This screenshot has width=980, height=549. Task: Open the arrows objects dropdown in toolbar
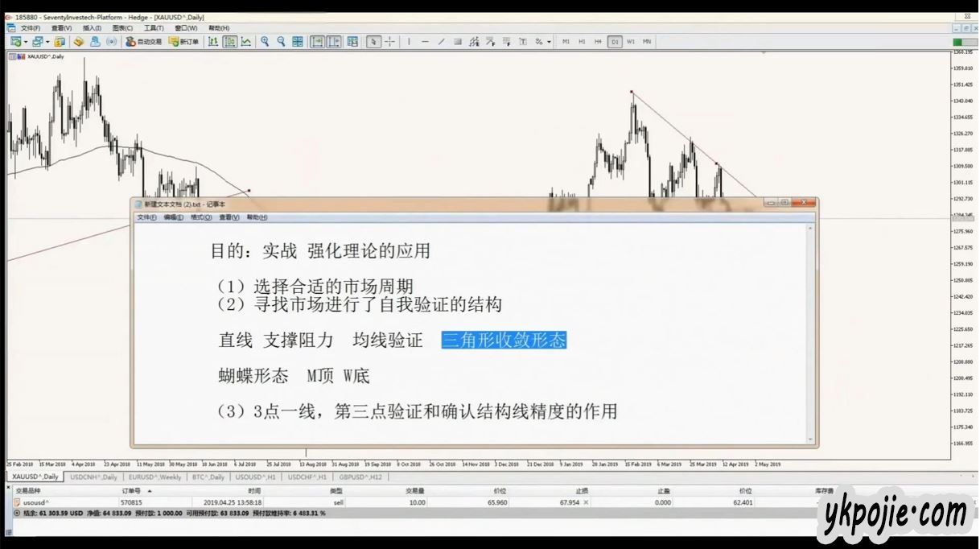click(x=549, y=42)
